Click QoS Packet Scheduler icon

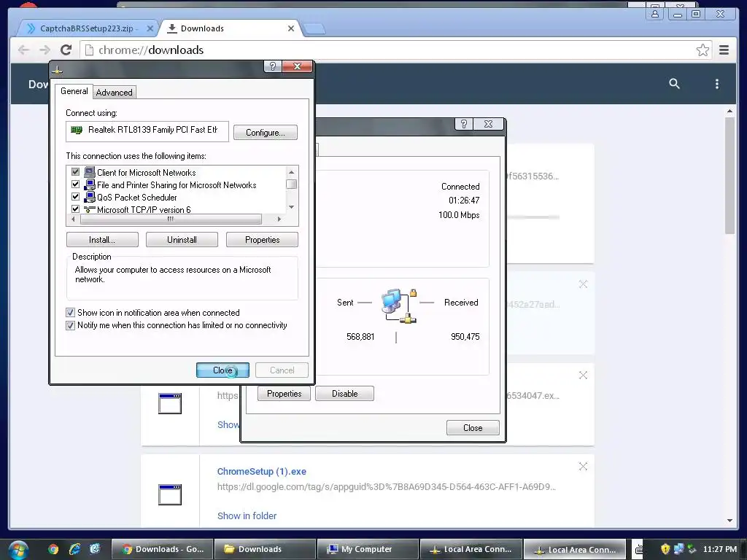90,197
